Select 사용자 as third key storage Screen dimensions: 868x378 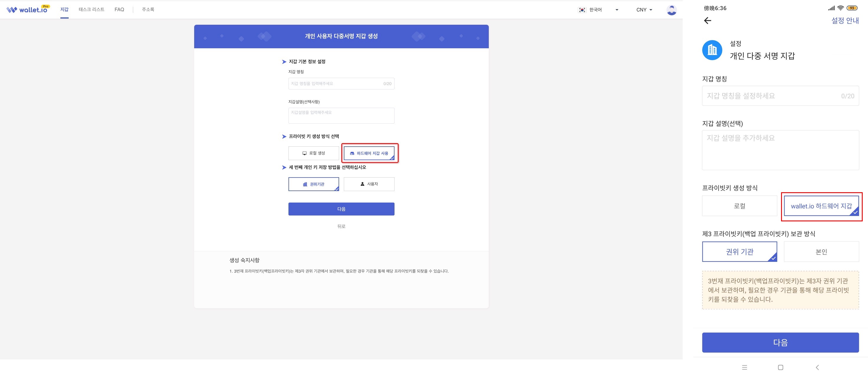coord(369,184)
